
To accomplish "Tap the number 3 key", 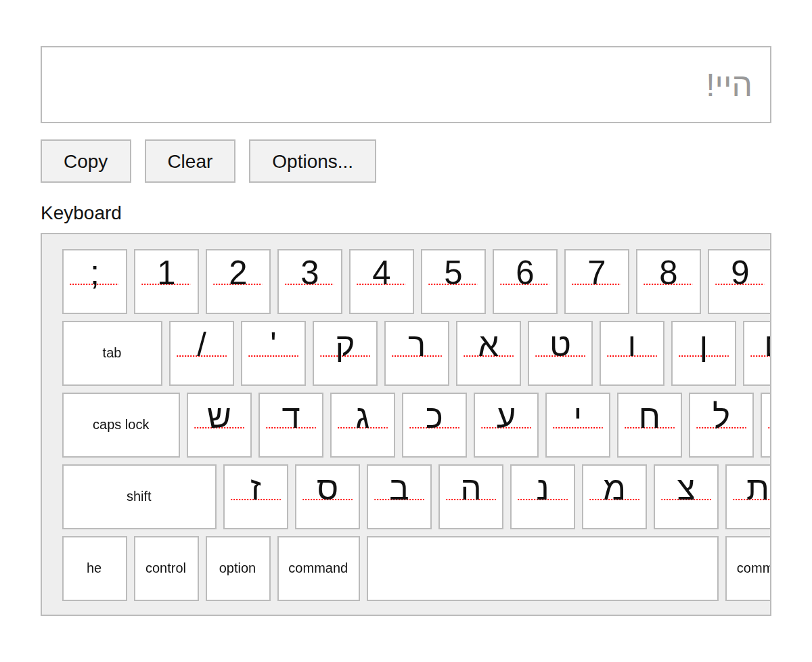I will 310,282.
